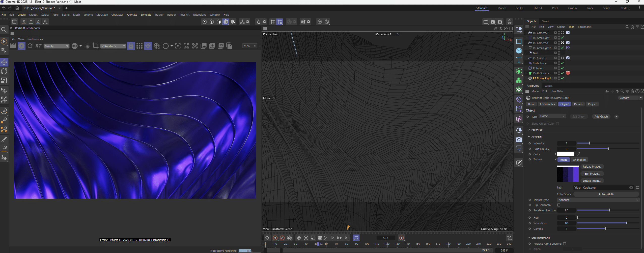
Task: Switch to the Takes tab
Action: pyautogui.click(x=545, y=21)
